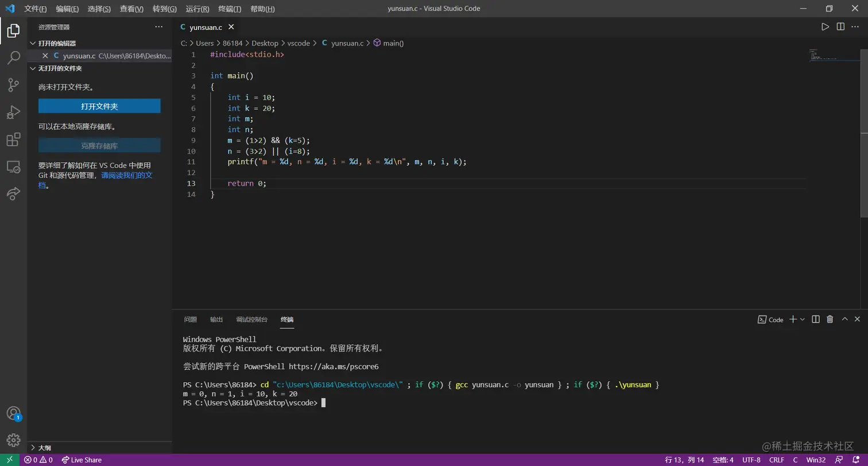Screen dimensions: 868x466
Task: Select language mode C in status bar
Action: click(795, 460)
